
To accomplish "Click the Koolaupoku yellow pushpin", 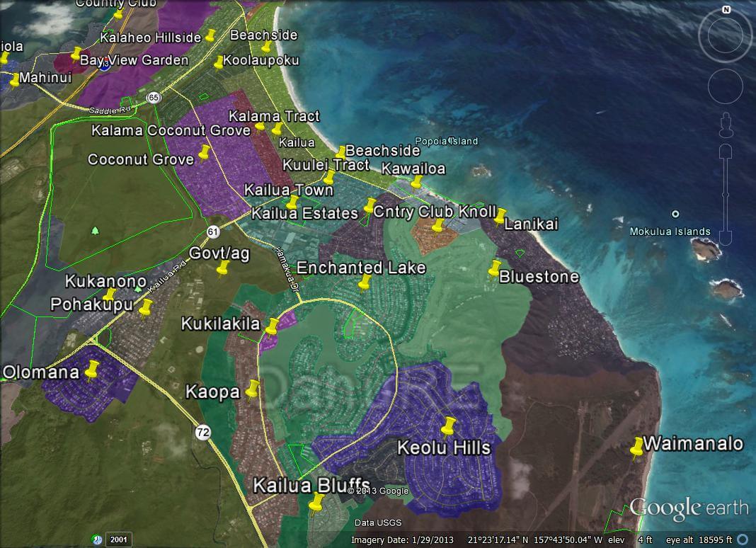I will (219, 62).
